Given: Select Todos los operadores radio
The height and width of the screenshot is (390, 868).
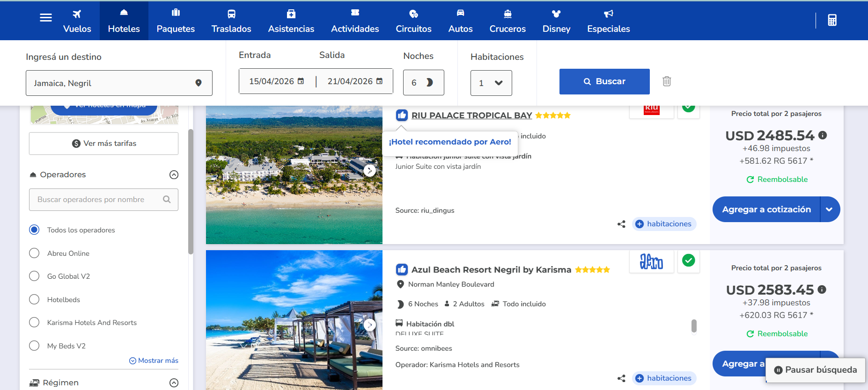Looking at the screenshot, I should (34, 230).
